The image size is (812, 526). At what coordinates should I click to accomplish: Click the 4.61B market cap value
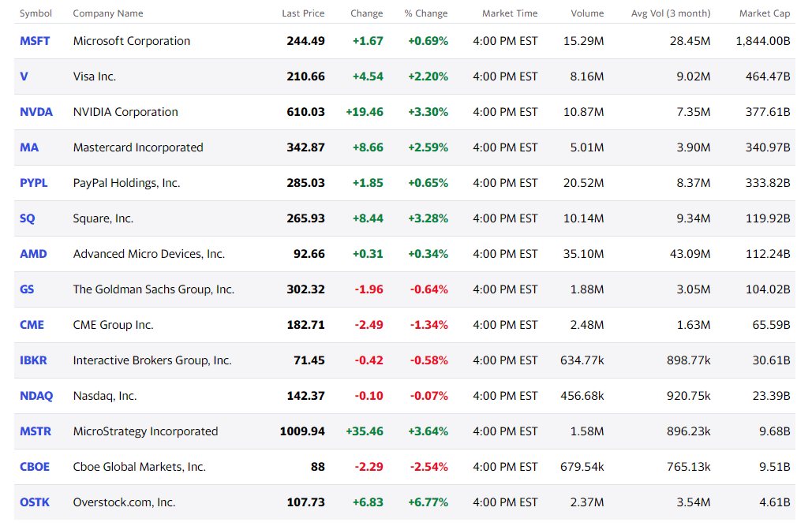775,502
